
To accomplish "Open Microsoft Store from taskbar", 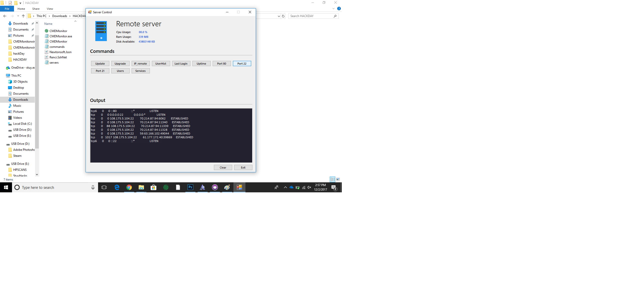I will click(153, 187).
